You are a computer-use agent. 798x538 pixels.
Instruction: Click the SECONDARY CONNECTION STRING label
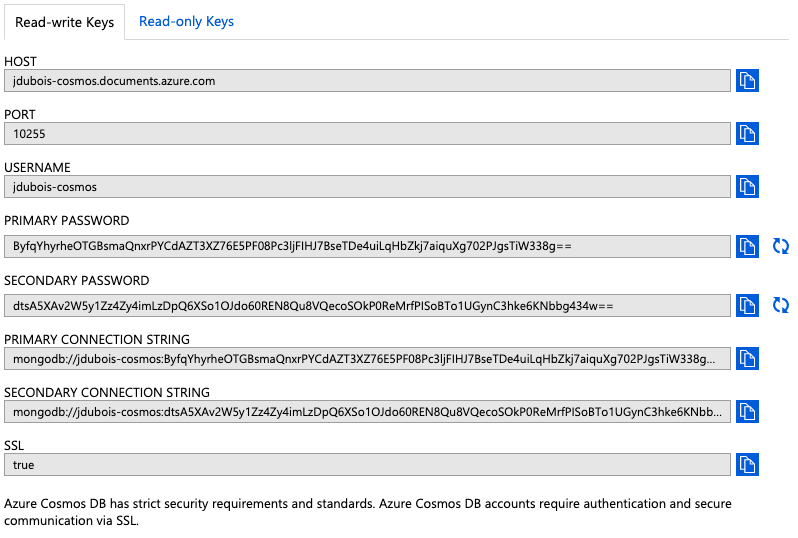tap(107, 392)
